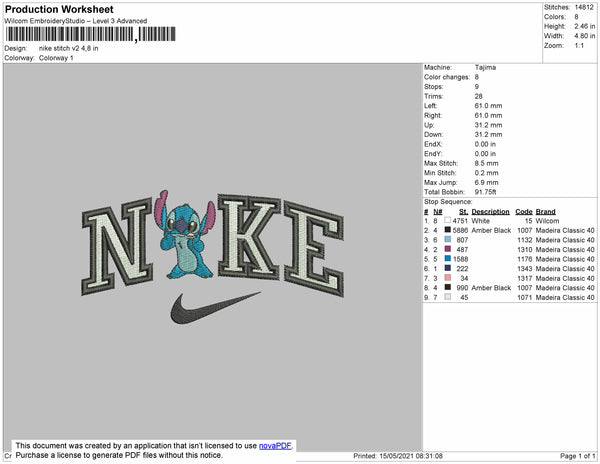Click the Min Stitch value 0.2 mm
Image resolution: width=600 pixels, height=464 pixels.
(x=486, y=173)
